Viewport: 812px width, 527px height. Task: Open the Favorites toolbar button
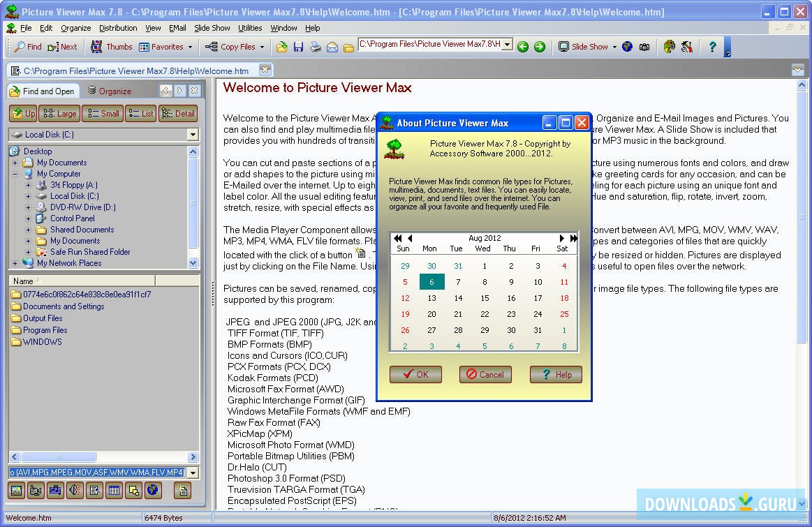click(161, 47)
